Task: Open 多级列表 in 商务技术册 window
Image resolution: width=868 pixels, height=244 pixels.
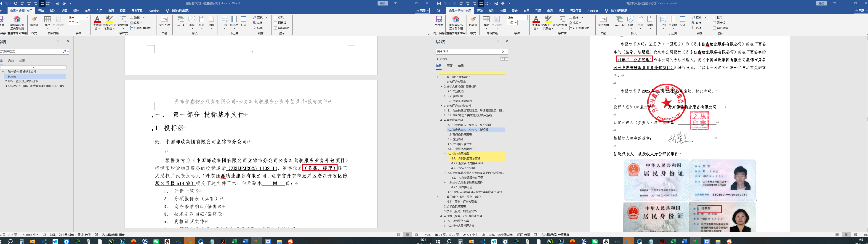Action: coord(562,22)
